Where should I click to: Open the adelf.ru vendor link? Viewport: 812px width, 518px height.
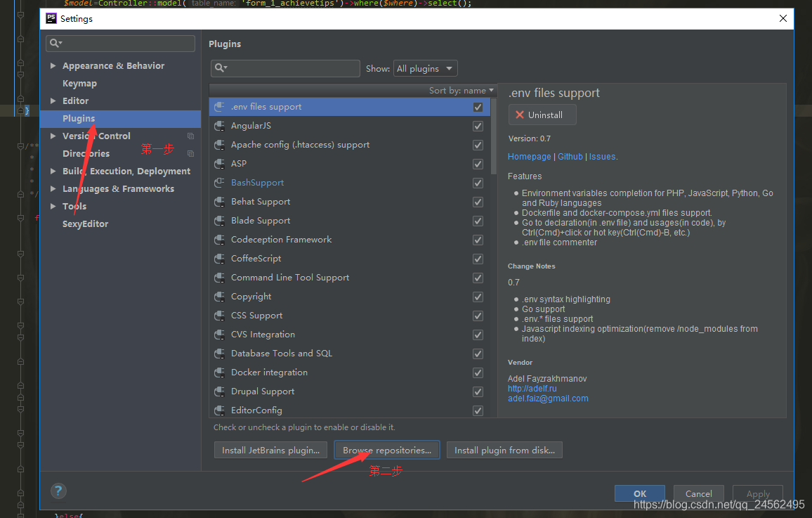click(x=532, y=389)
